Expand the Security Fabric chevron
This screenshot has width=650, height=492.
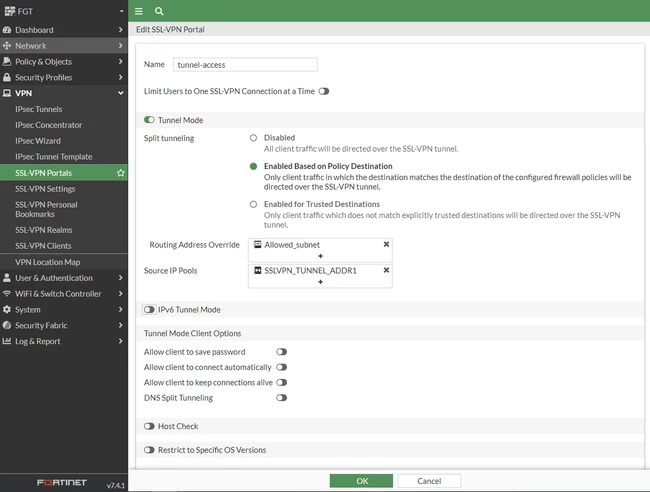(120, 325)
